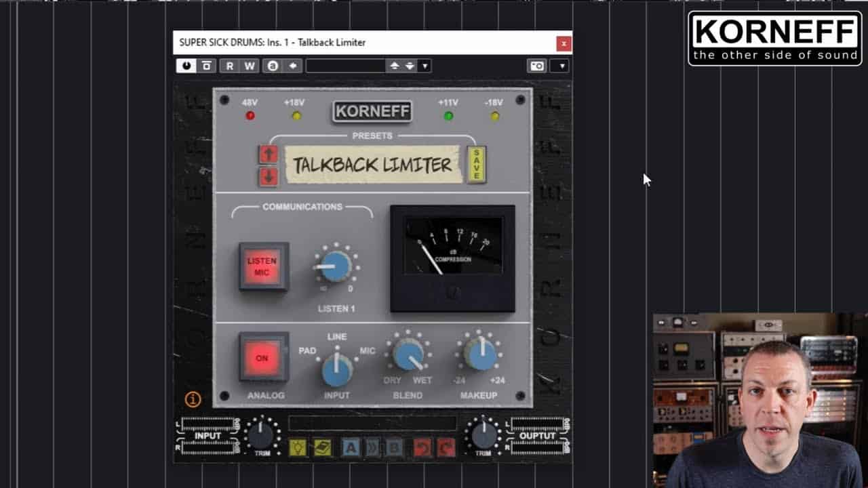This screenshot has height=488, width=868.
Task: Click the square bypass icon beside the power button
Action: 206,66
